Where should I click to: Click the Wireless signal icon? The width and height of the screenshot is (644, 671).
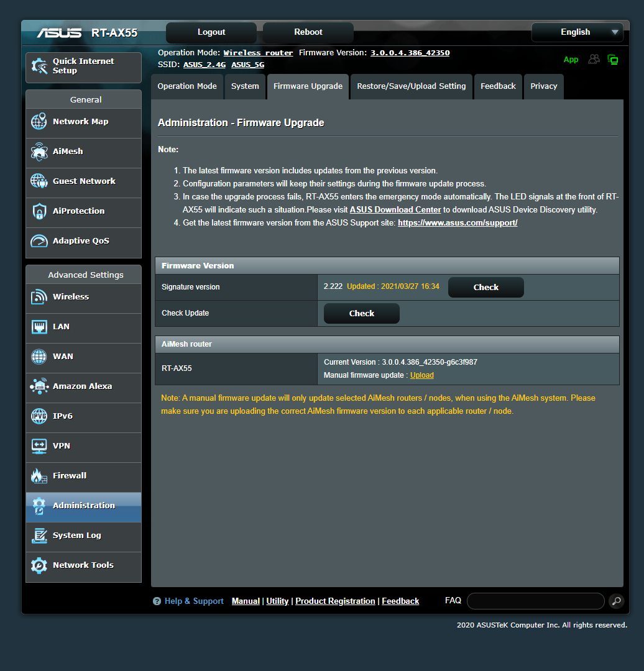click(39, 296)
